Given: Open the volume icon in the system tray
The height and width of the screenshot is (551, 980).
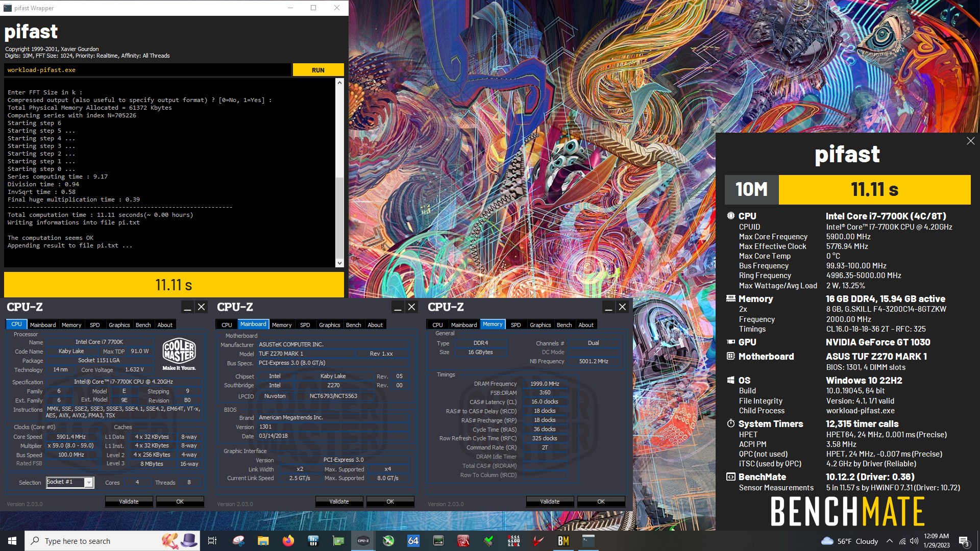Looking at the screenshot, I should point(914,541).
